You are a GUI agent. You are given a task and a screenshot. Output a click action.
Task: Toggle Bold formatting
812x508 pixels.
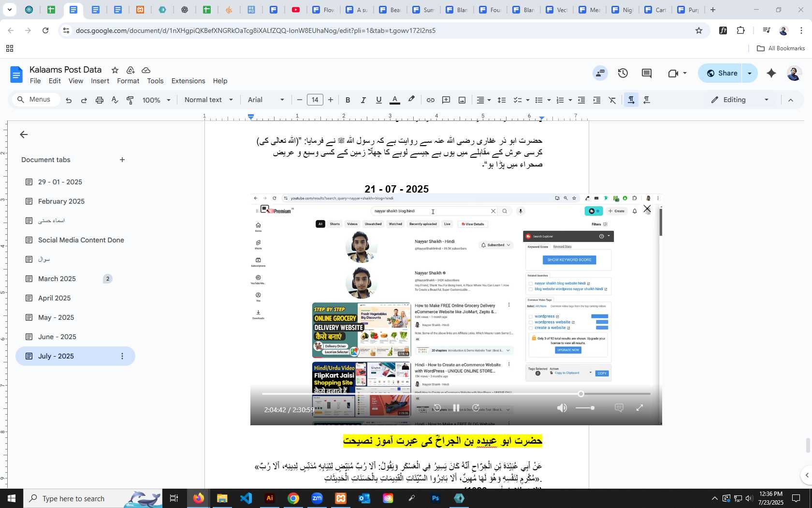[348, 100]
